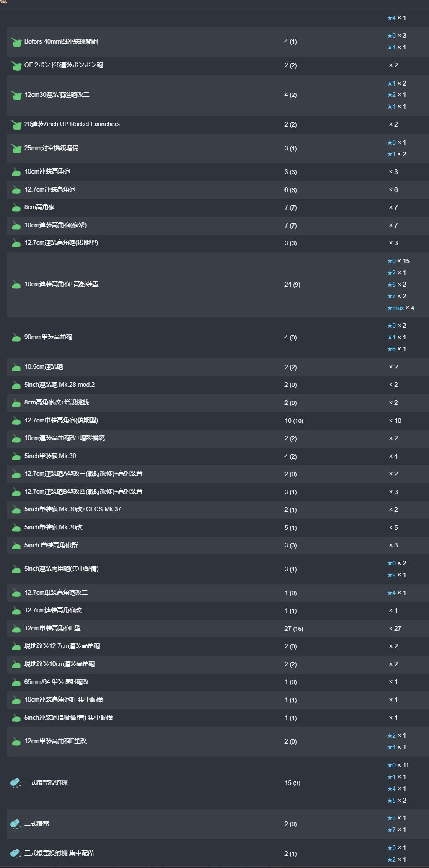Screen dimensions: 429x868
Task: Click the 現地改装12.7cm連装高角砲 icon
Action: tap(16, 646)
